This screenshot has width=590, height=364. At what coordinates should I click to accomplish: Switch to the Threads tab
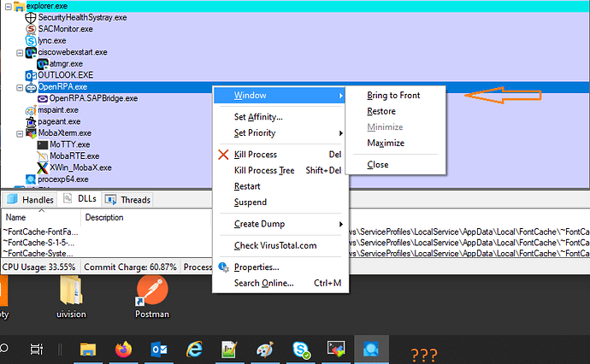click(x=127, y=200)
